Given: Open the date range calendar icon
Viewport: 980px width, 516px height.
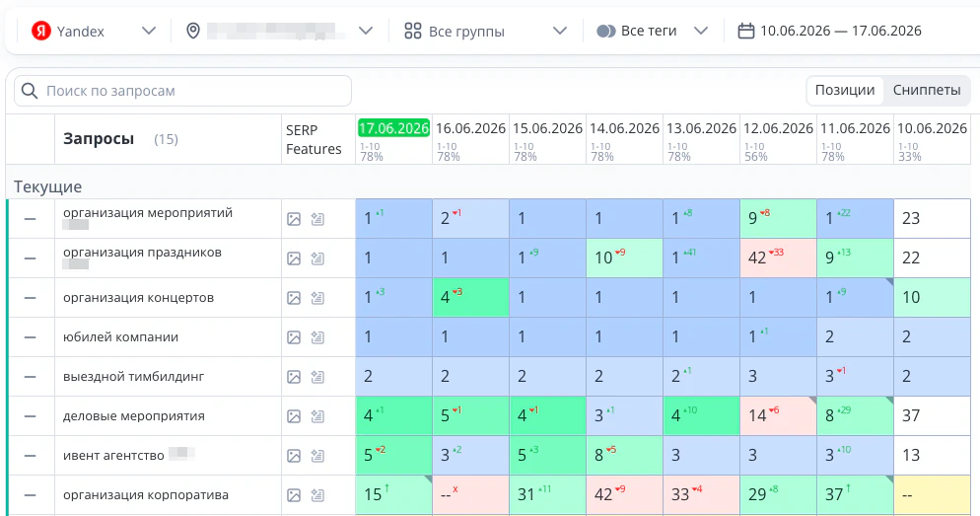Looking at the screenshot, I should point(745,31).
